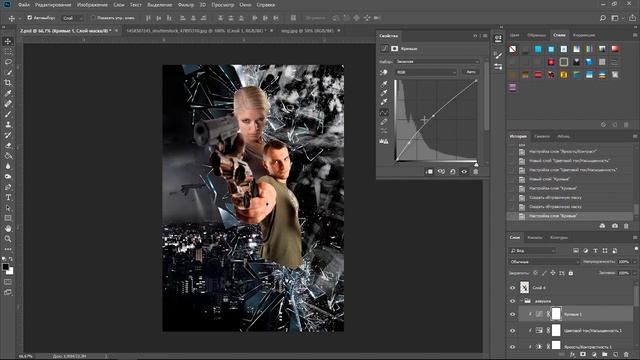This screenshot has height=360, width=640.
Task: Click the white point eyedropper in Curves
Action: tap(384, 102)
